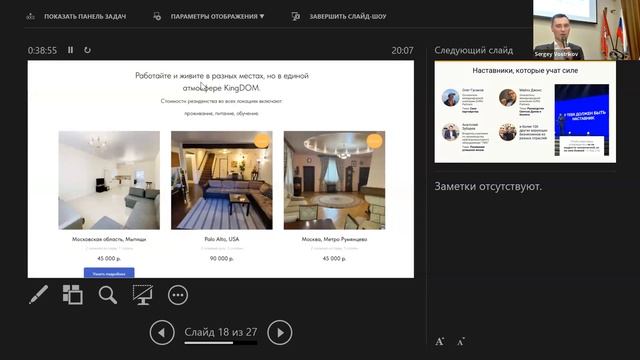Click the Sergey Vostrikov webcam video
The image size is (640, 360).
click(x=587, y=30)
